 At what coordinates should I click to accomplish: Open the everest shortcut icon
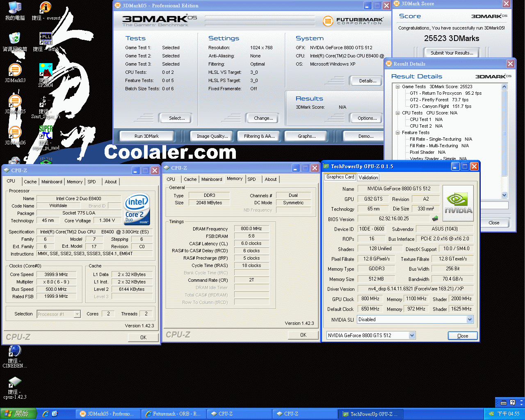tap(46, 11)
